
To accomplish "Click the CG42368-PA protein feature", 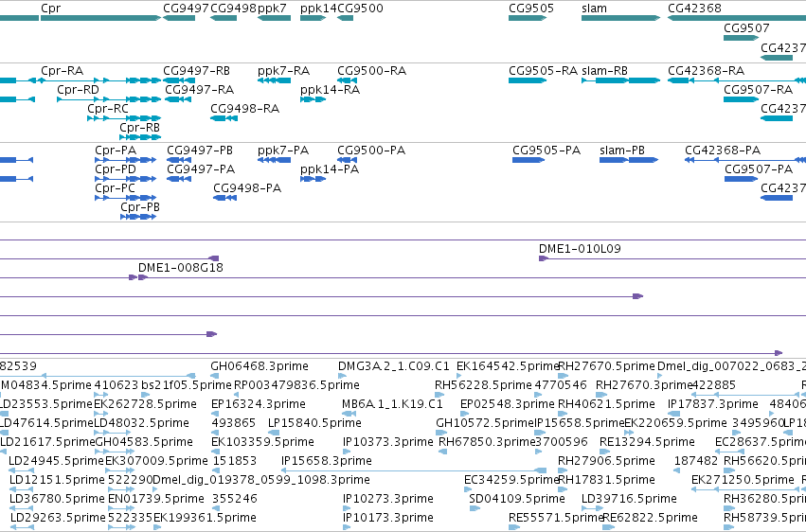I will tap(745, 160).
